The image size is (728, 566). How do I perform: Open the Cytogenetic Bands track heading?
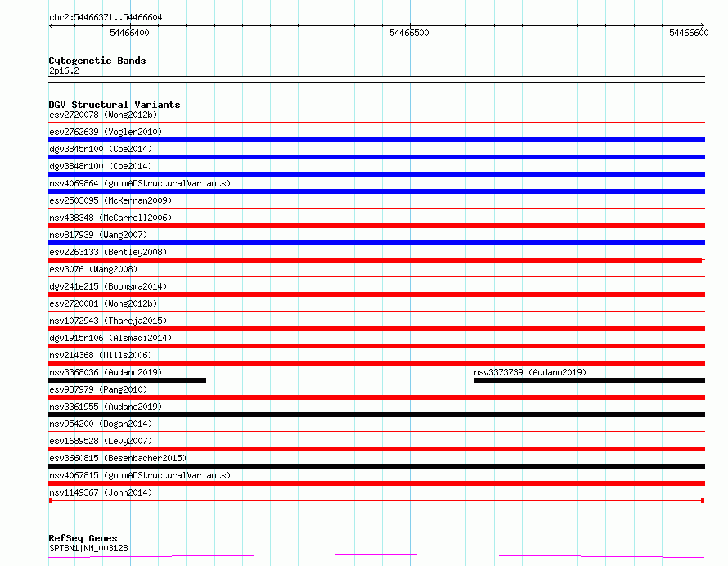(97, 61)
